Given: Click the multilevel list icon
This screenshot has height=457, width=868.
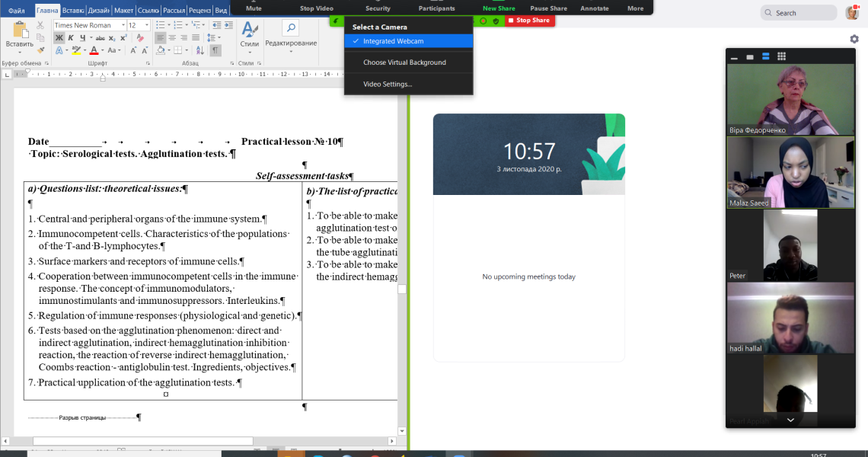Looking at the screenshot, I should coord(196,25).
